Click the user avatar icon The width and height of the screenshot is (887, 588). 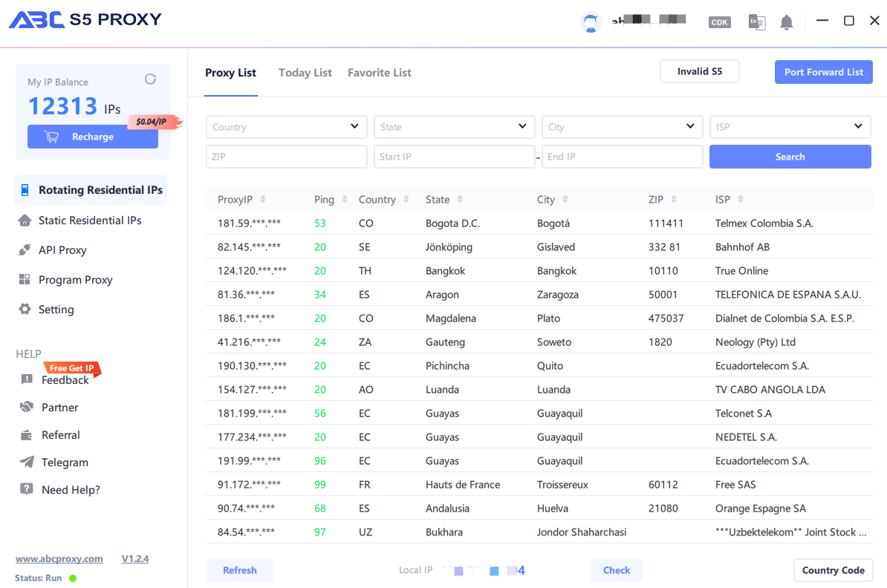pyautogui.click(x=591, y=22)
